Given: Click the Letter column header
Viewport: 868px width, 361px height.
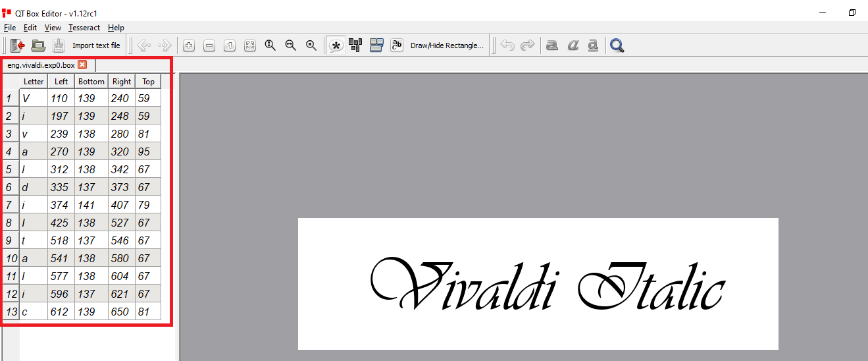Looking at the screenshot, I should tap(34, 82).
